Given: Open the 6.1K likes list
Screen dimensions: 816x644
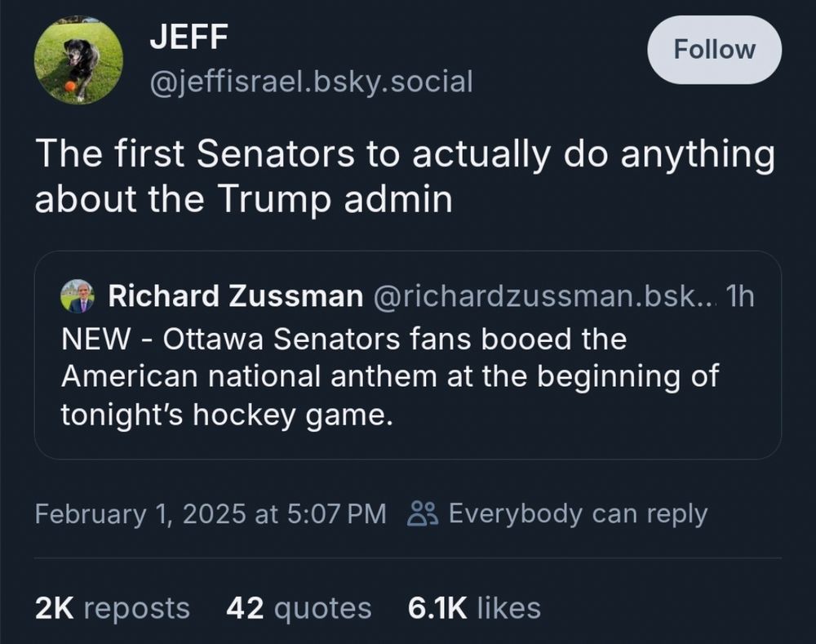Looking at the screenshot, I should pos(473,607).
